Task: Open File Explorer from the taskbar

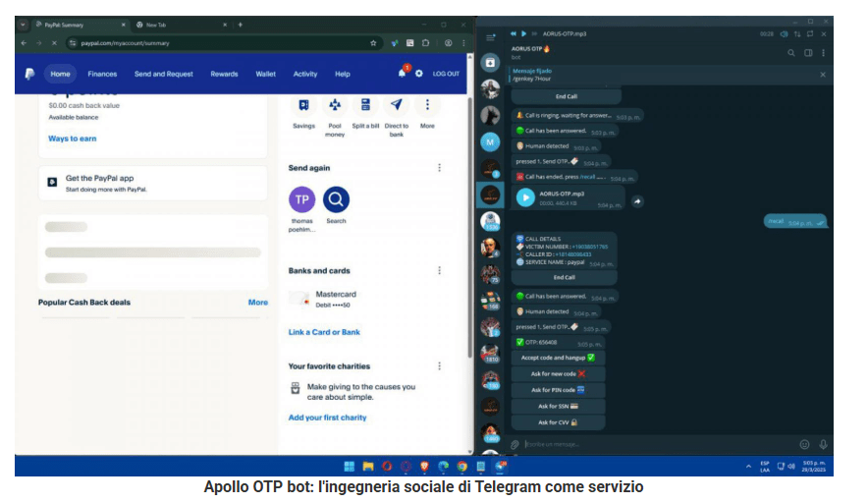Action: pyautogui.click(x=367, y=467)
